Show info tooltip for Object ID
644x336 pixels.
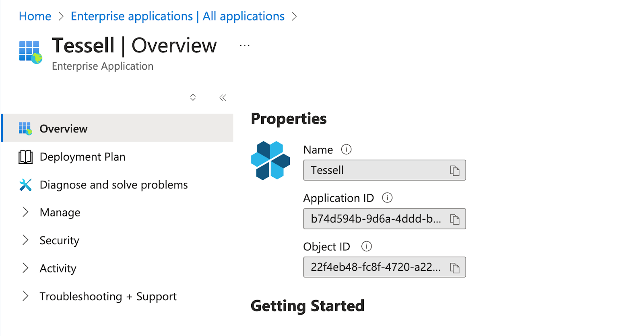(366, 246)
